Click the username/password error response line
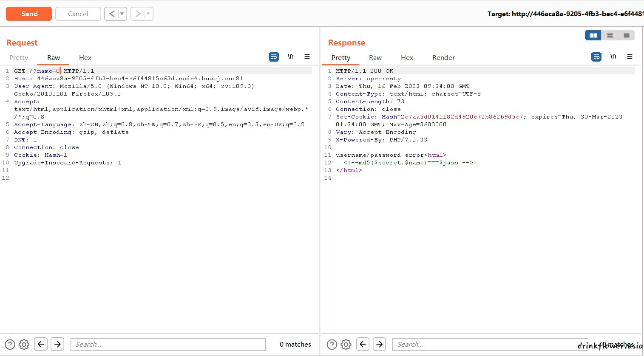The height and width of the screenshot is (356, 644). tap(391, 155)
